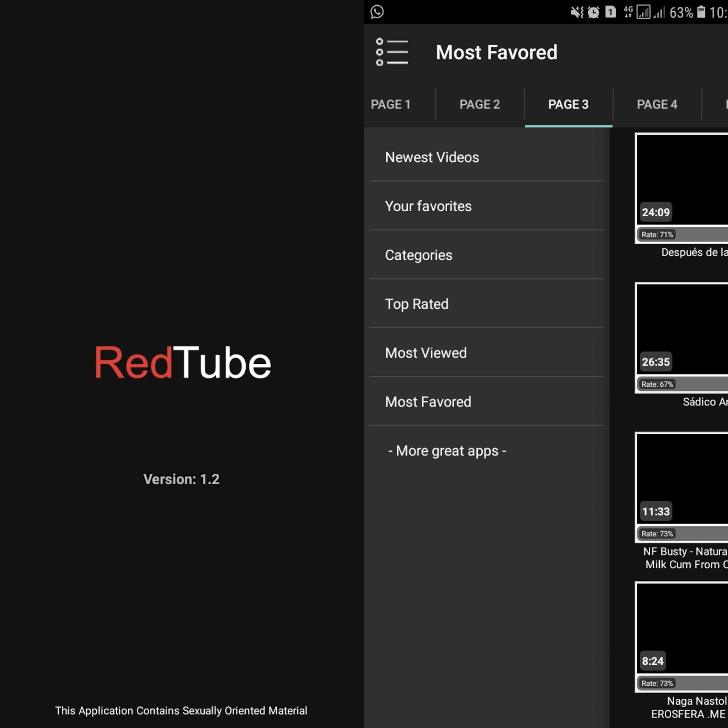
Task: Tap the Sádico video title
Action: pos(705,402)
